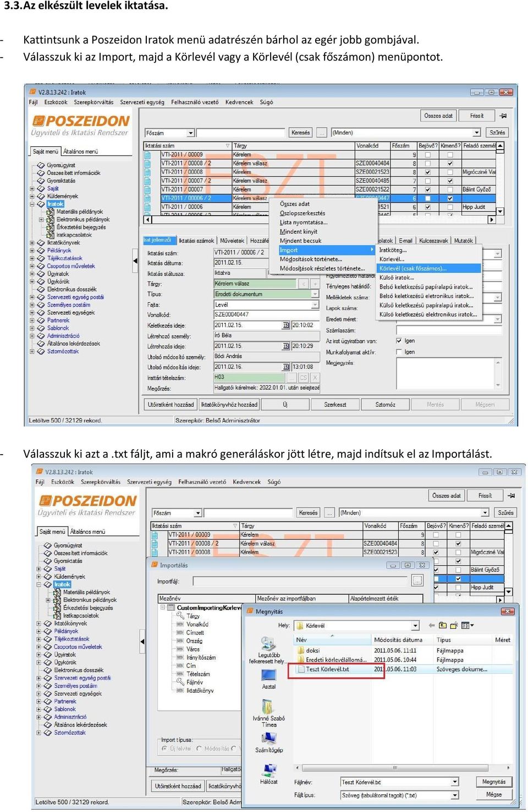Click Mégse in the Megnyitás dialog
Screen dimensions: 528x812
[493, 794]
